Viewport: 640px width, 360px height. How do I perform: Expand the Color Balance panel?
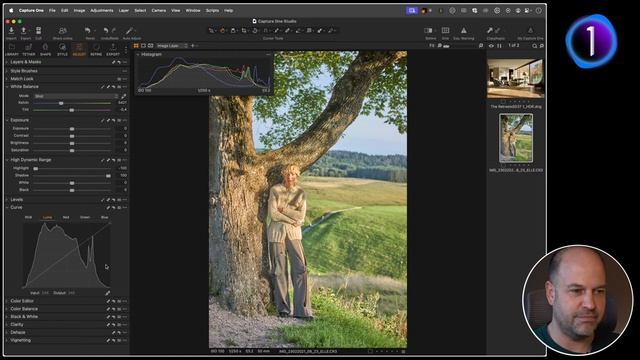coord(7,309)
